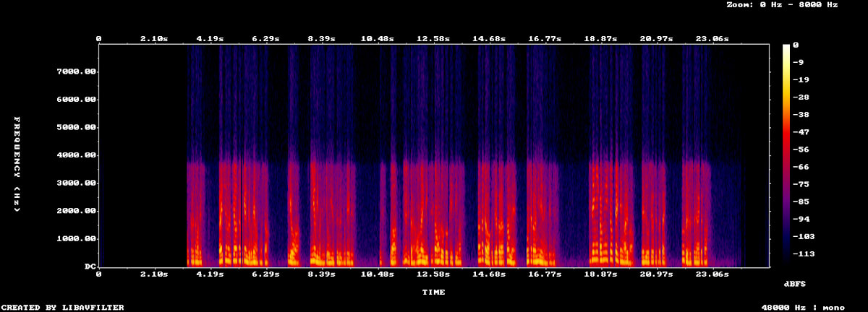The height and width of the screenshot is (312, 868).
Task: Click the -66 dBFS scale value
Action: (x=801, y=167)
